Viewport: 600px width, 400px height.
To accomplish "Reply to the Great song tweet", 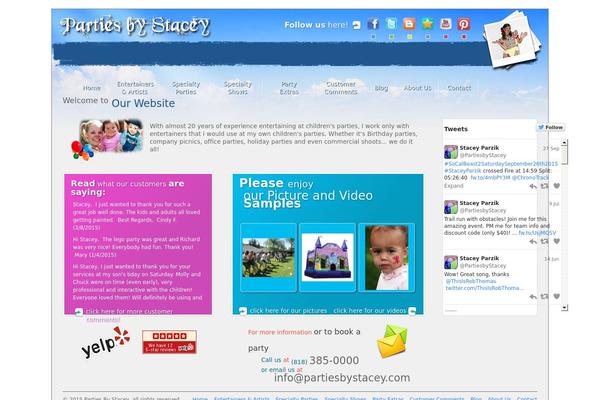I will [533, 297].
